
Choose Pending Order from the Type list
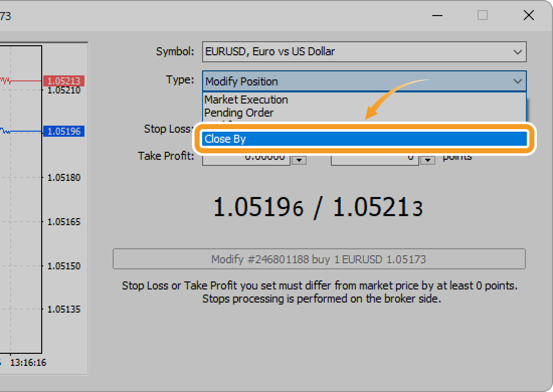(x=239, y=113)
